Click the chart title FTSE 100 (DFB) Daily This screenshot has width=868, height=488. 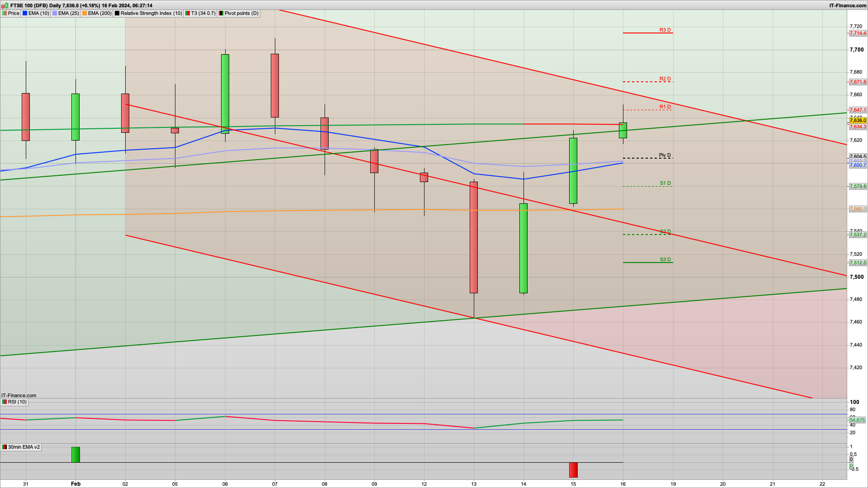pyautogui.click(x=35, y=5)
